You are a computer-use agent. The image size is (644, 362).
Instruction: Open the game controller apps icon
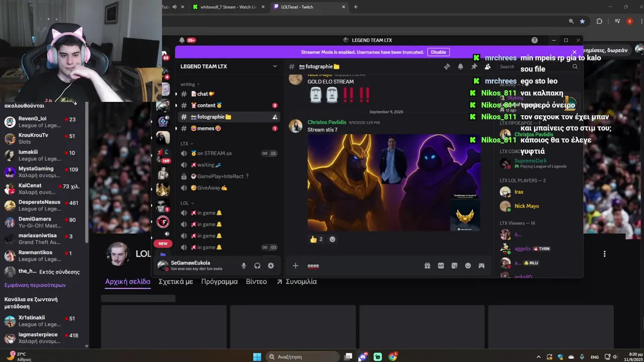[x=481, y=265]
